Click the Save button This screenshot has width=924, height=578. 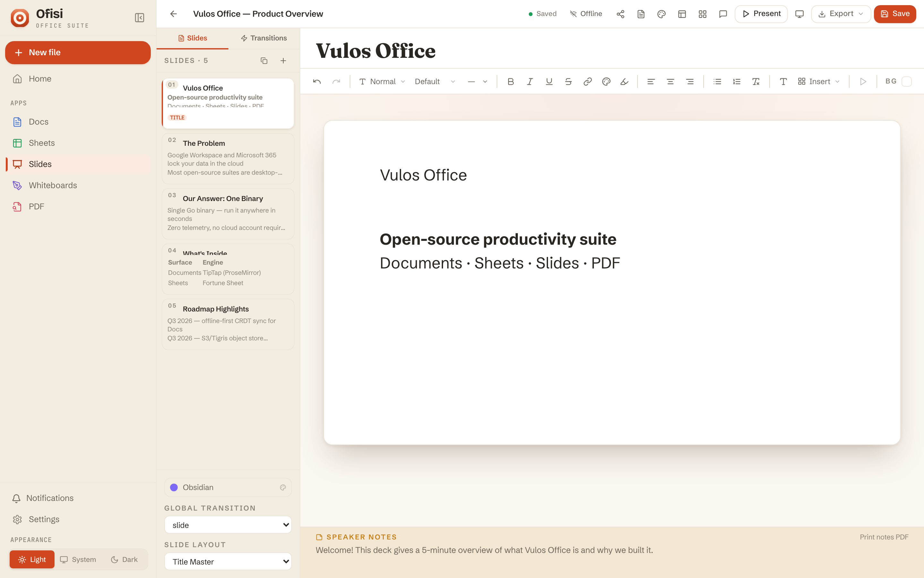point(894,14)
